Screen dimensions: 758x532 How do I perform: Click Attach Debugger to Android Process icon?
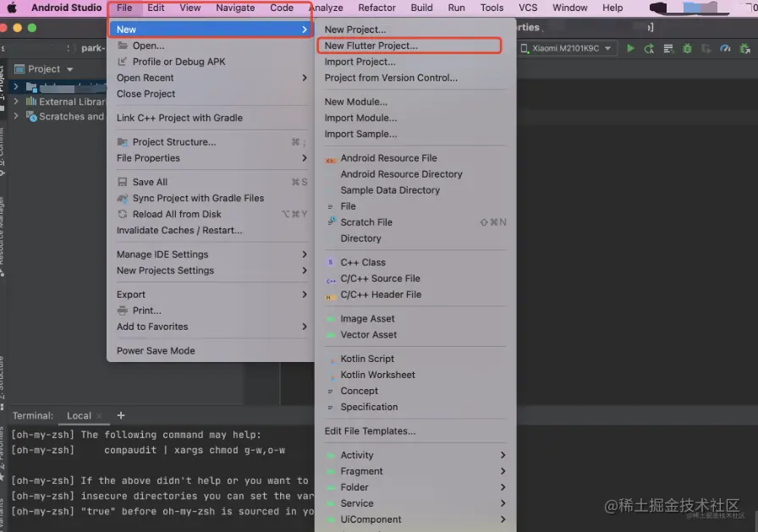[x=745, y=48]
